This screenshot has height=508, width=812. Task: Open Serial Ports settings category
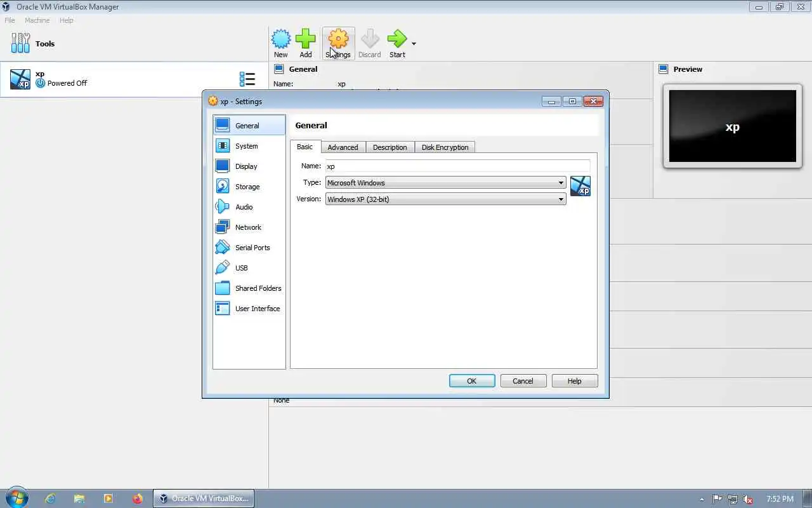pos(249,248)
